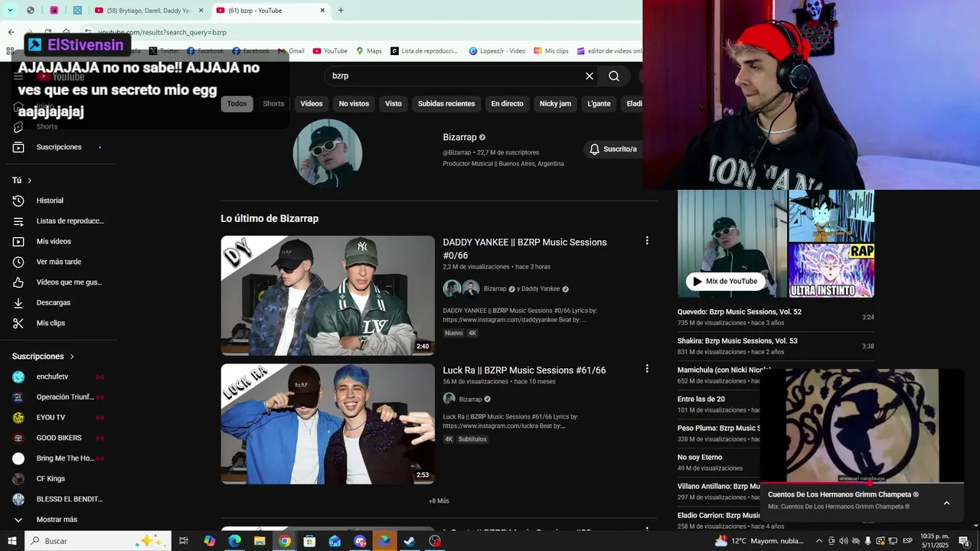The height and width of the screenshot is (551, 980).
Task: Open the LopeezJr - Video bookmark
Action: [496, 51]
